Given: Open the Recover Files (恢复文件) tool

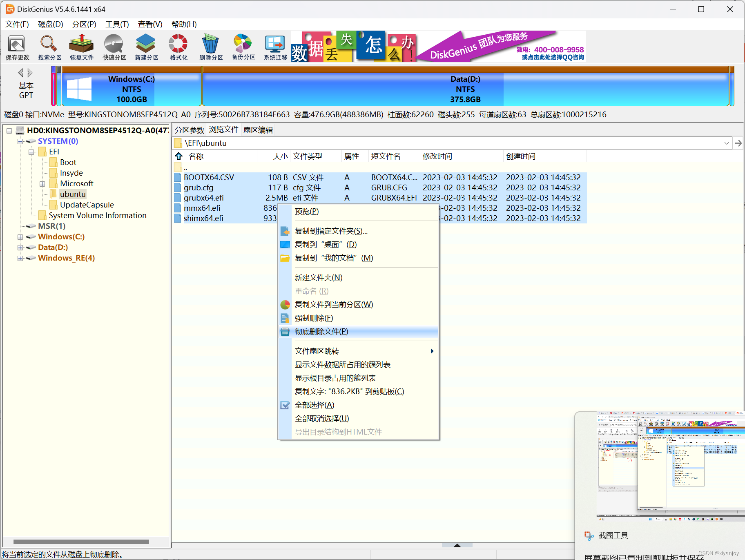Looking at the screenshot, I should (82, 47).
